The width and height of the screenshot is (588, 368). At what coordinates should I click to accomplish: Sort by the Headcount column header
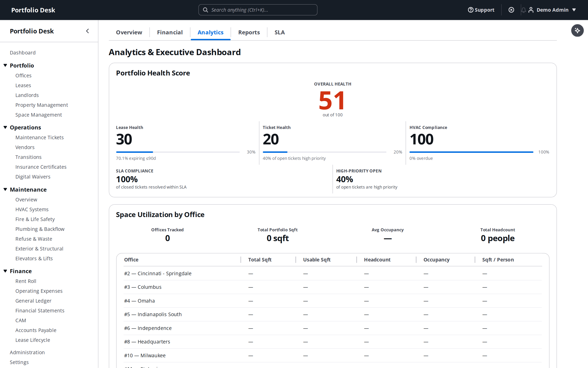point(377,260)
